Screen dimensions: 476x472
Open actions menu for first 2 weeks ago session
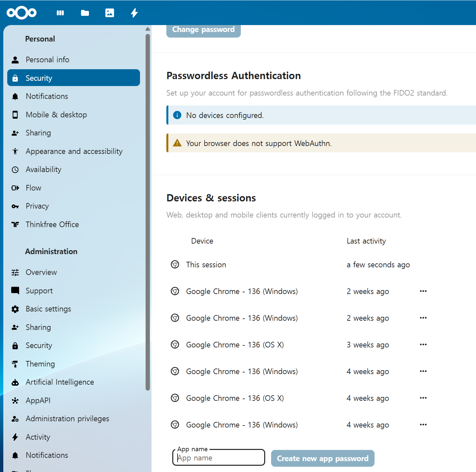pos(423,291)
